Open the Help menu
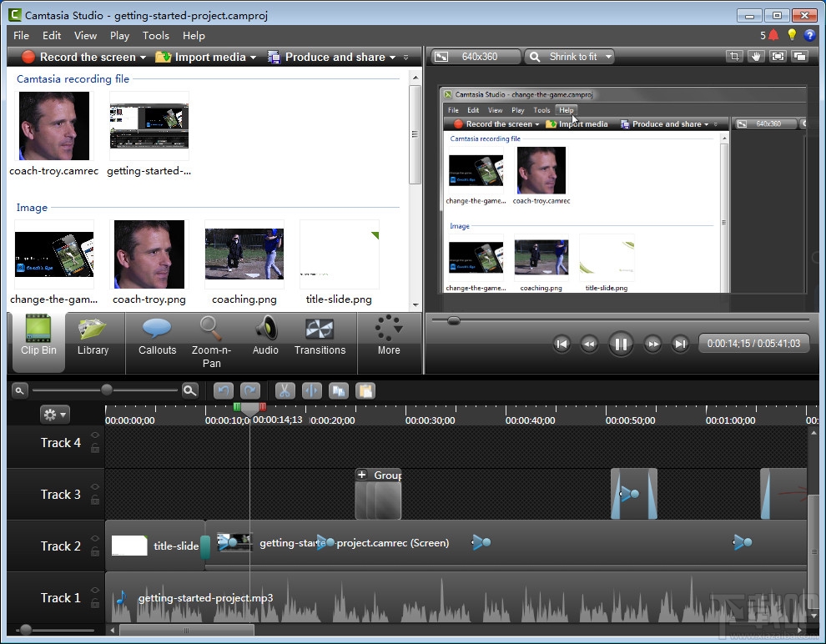Viewport: 826px width, 644px height. [x=194, y=35]
